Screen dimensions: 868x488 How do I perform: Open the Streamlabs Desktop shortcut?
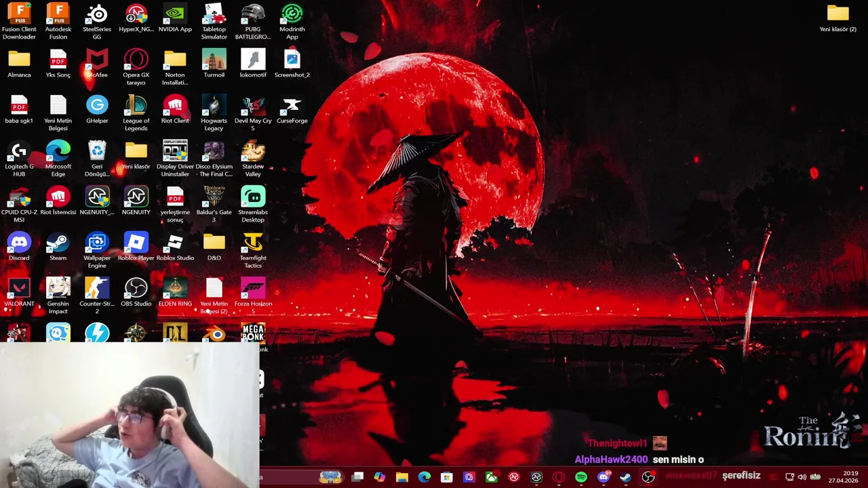click(253, 205)
